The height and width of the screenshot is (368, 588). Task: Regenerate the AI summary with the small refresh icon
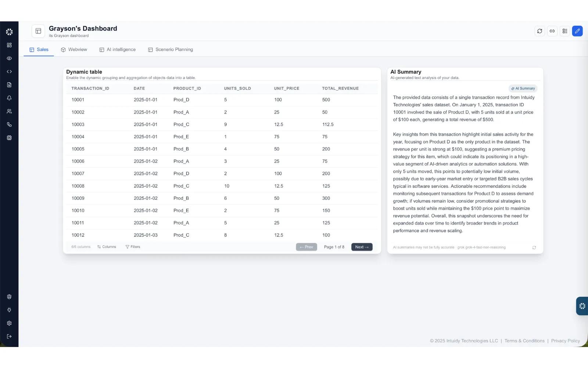(x=534, y=248)
